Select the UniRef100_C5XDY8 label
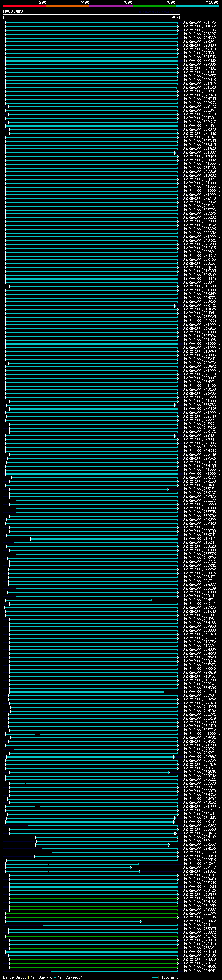The width and height of the screenshot is (222, 980). pyautogui.click(x=199, y=129)
